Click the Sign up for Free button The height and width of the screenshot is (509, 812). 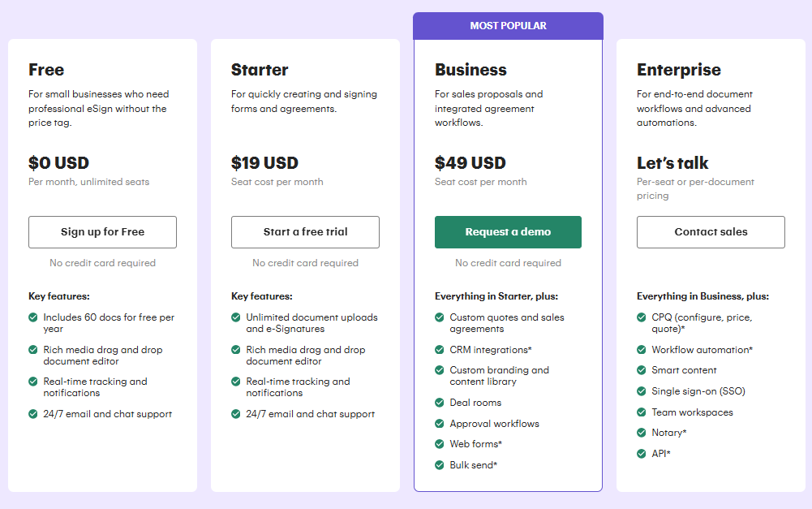point(102,232)
